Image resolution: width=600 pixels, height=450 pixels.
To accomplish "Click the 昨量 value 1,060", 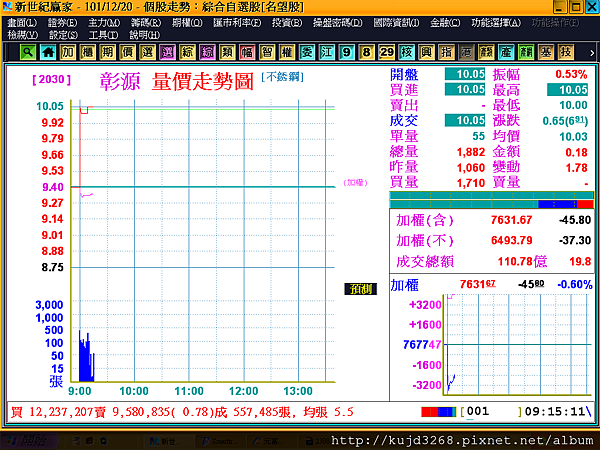I will pos(471,168).
